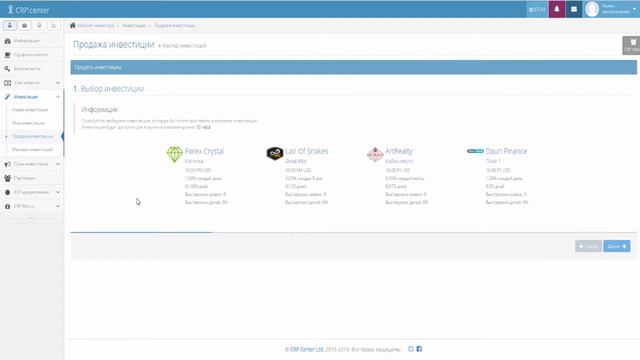Open the Кабинет инвестора breadcrumb link
The image size is (640, 360).
pyautogui.click(x=96, y=25)
